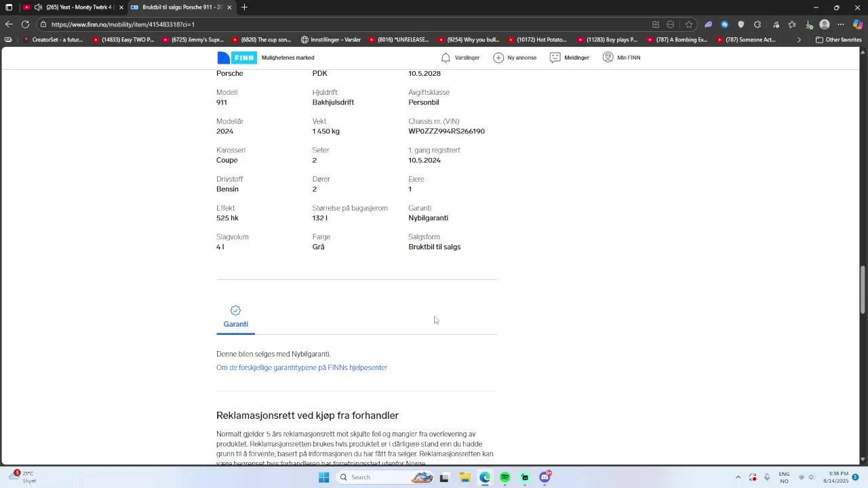Viewport: 868px width, 488px height.
Task: Open the split screen icon in address bar
Action: tap(656, 24)
